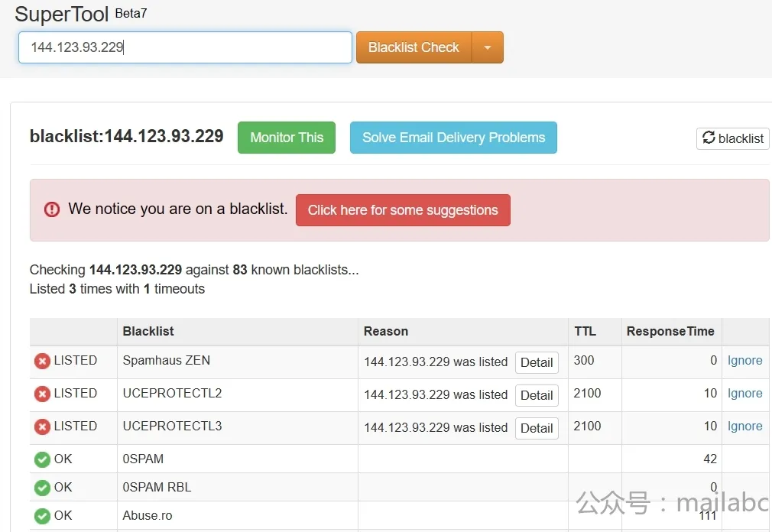Open the Blacklist Check dropdown arrow
772x532 pixels.
click(x=488, y=47)
